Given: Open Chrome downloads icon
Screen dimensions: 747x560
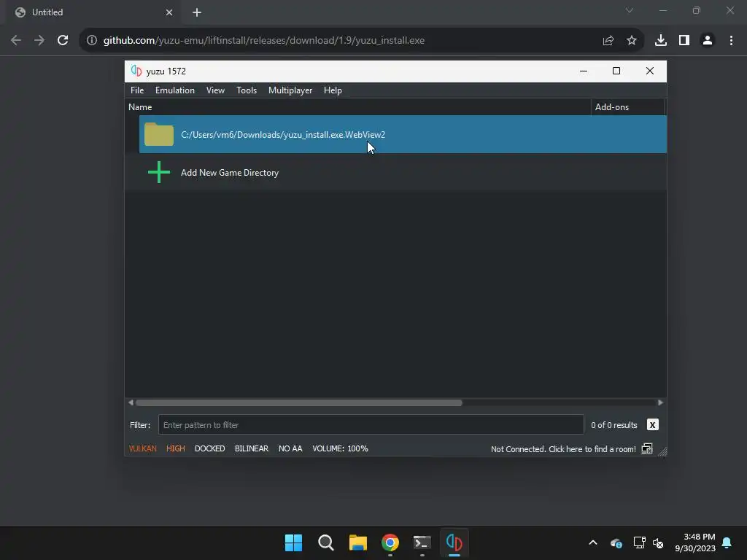Looking at the screenshot, I should [661, 41].
